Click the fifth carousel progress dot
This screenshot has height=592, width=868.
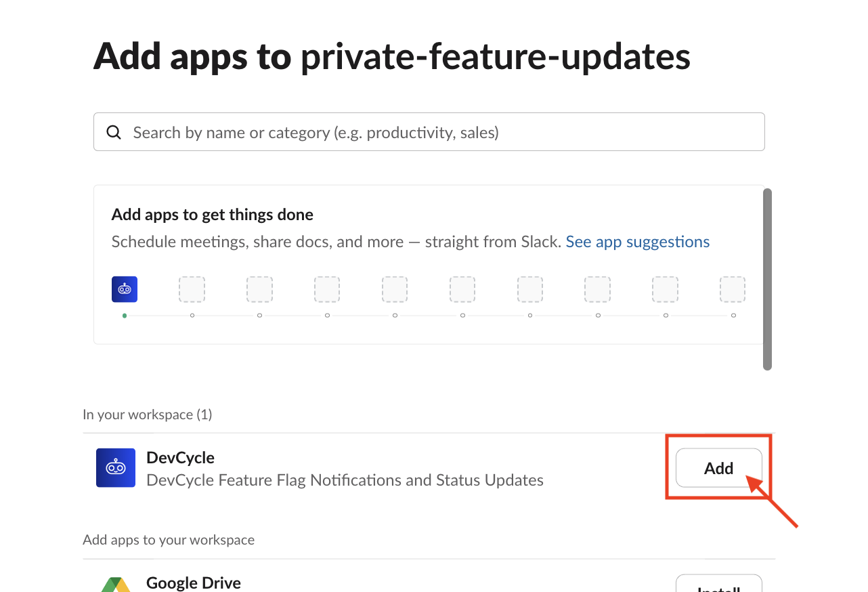395,315
